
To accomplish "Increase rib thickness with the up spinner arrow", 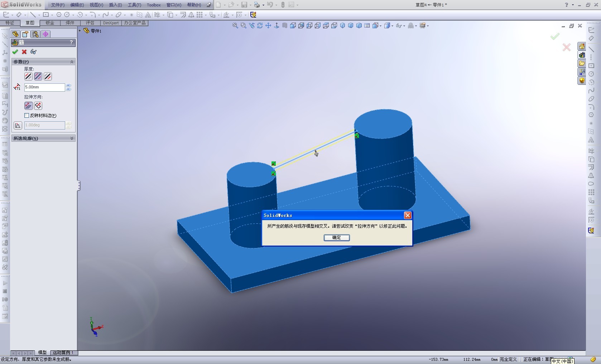I will pyautogui.click(x=68, y=86).
